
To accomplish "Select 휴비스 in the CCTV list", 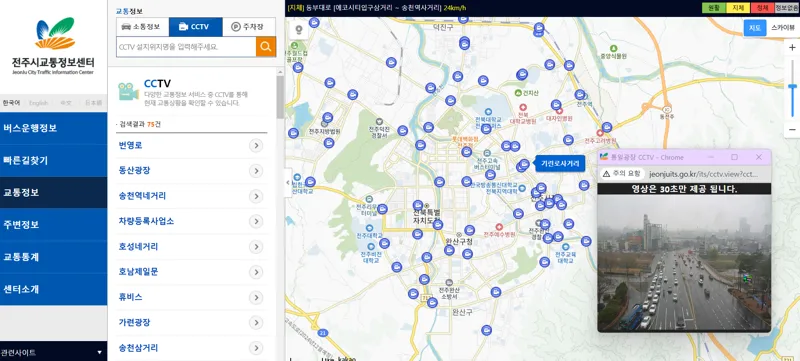I will point(131,297).
